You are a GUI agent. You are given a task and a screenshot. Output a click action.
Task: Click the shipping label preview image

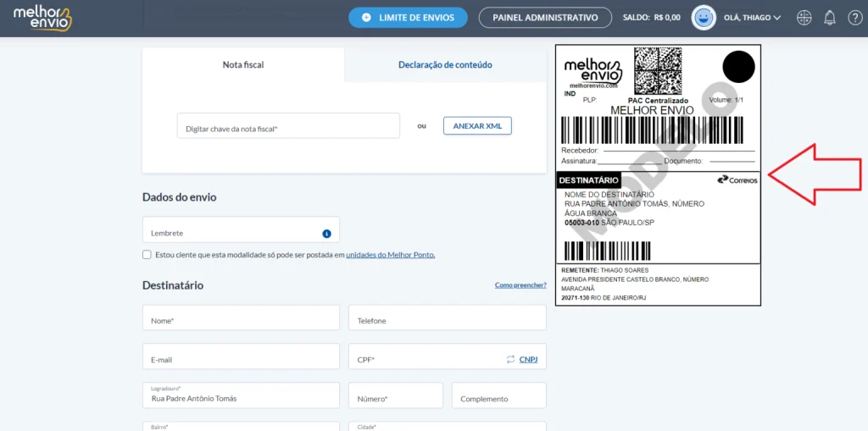[658, 174]
